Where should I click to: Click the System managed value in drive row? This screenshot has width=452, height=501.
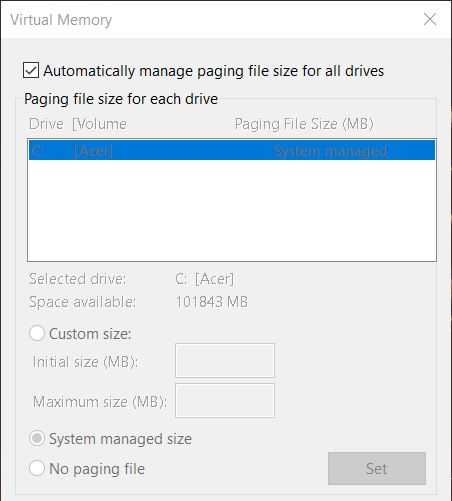tap(330, 151)
